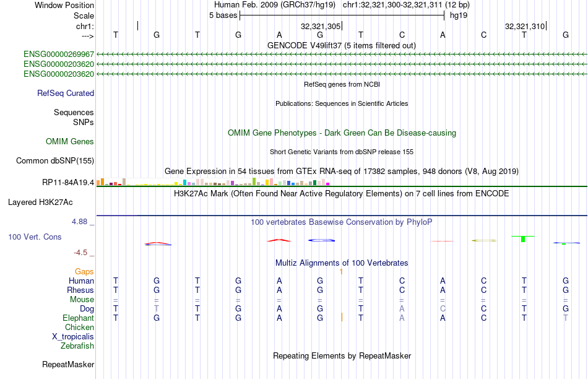Click 'Short Genetic Variants from dbSNP' title

click(x=342, y=152)
